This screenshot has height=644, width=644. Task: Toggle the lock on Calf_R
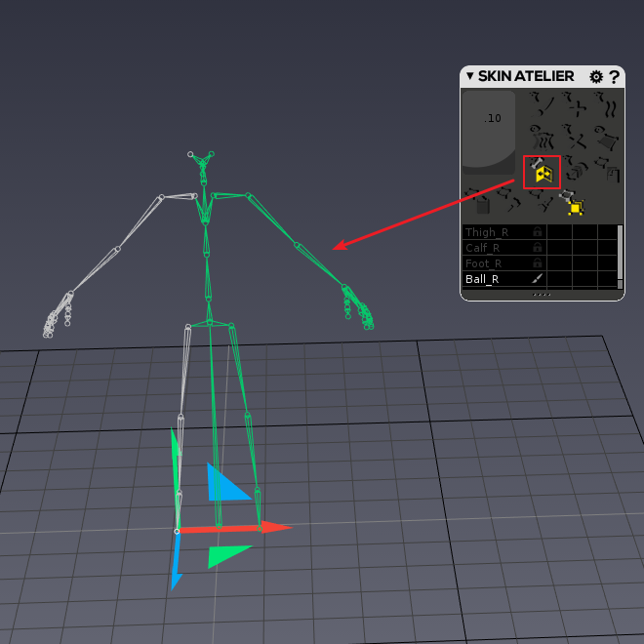coord(538,247)
